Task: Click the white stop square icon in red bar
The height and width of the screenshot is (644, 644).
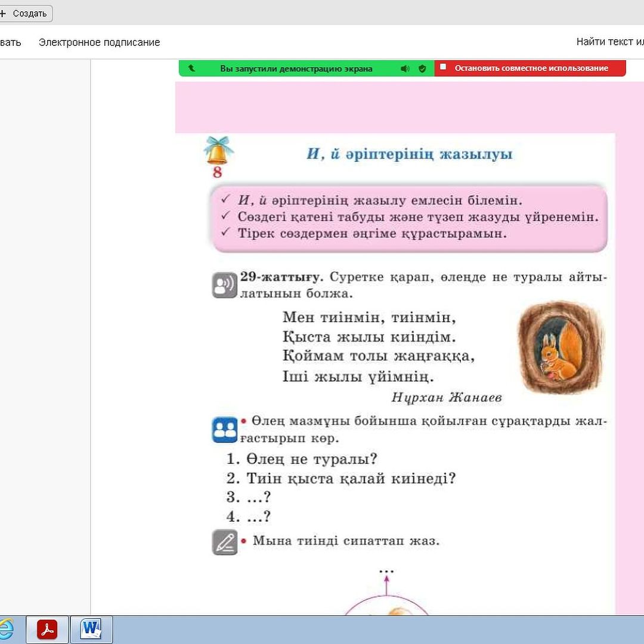Action: pos(442,67)
